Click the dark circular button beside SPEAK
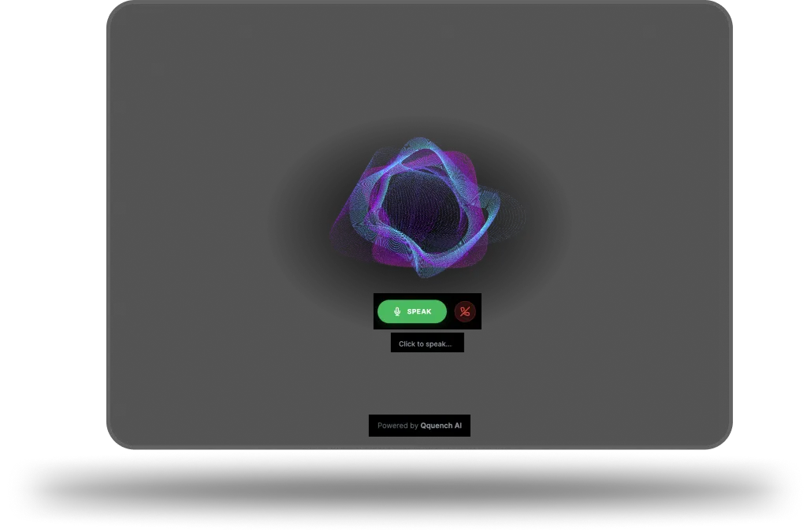 click(465, 311)
